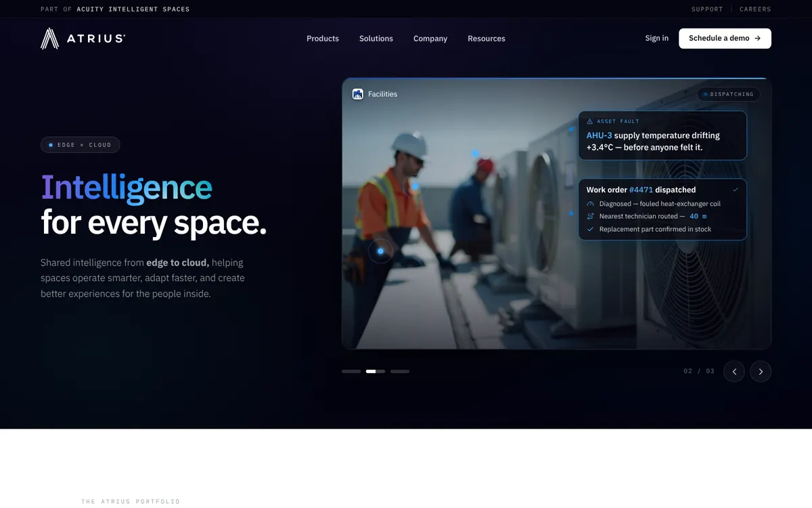
Task: Click "Replacement part confirmed in stock" text
Action: 655,230
